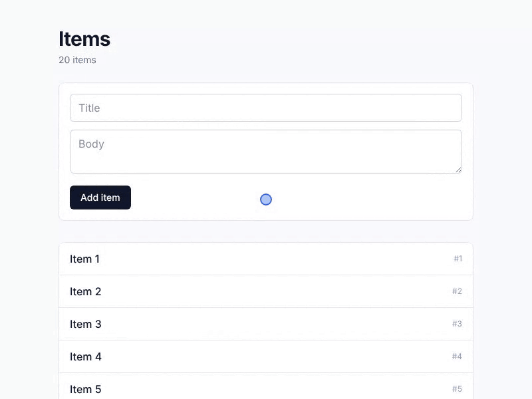Click the Add item button
The height and width of the screenshot is (399, 532).
100,198
